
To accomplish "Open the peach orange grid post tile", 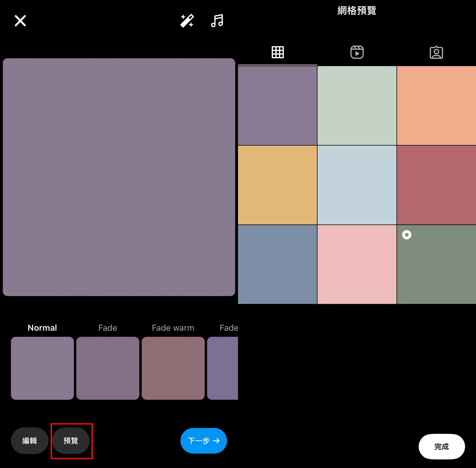I will pos(436,106).
